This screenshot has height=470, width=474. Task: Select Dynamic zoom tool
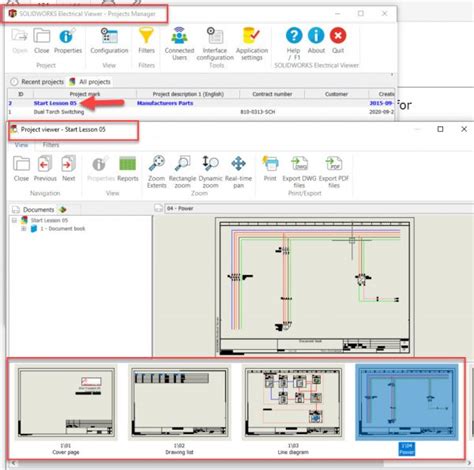[x=210, y=172]
